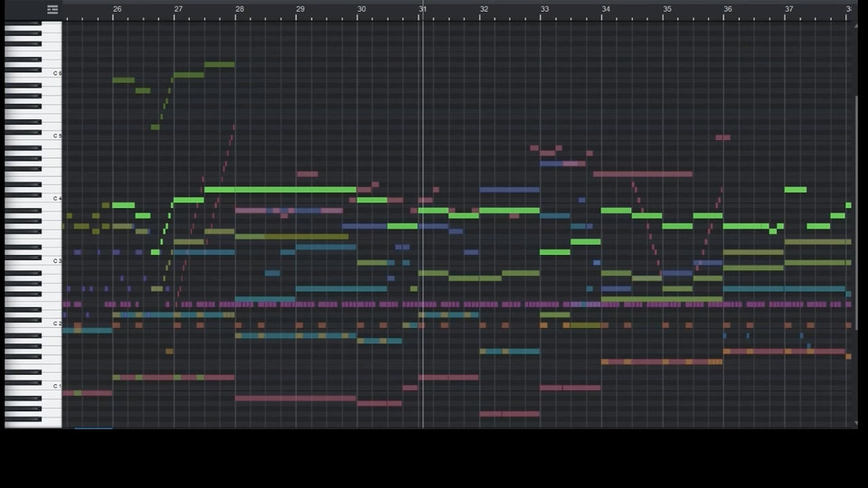868x488 pixels.
Task: Click bar 27 on the timeline ruler
Action: (178, 9)
